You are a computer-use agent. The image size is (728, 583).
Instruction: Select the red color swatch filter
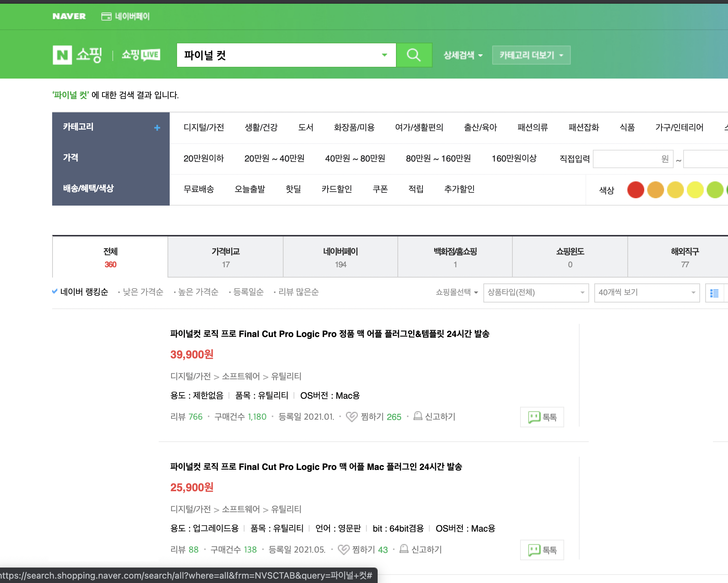point(635,190)
